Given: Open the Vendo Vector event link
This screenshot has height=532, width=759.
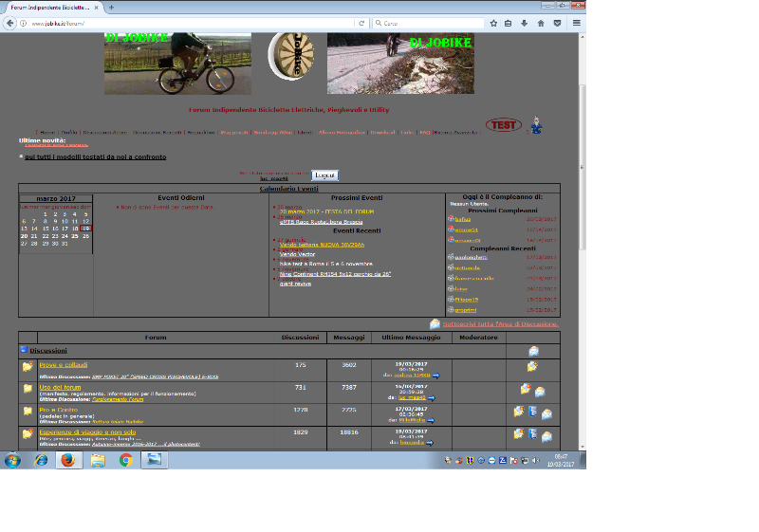Looking at the screenshot, I should (297, 254).
